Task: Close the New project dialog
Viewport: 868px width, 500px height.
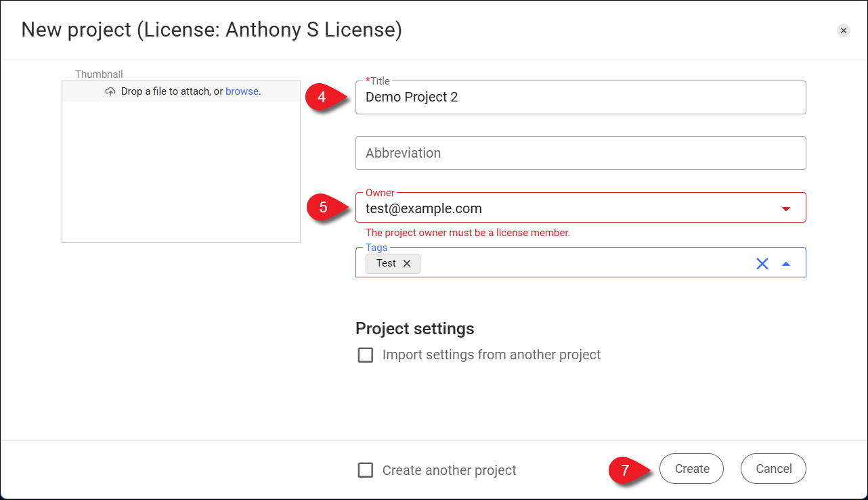Action: coord(843,30)
